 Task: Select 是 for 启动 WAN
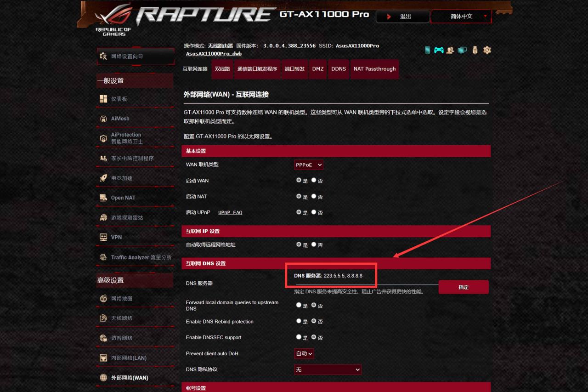coord(299,180)
